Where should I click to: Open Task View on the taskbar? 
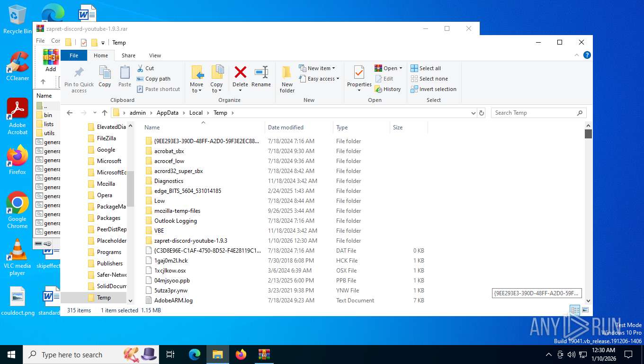pyautogui.click(x=170, y=355)
